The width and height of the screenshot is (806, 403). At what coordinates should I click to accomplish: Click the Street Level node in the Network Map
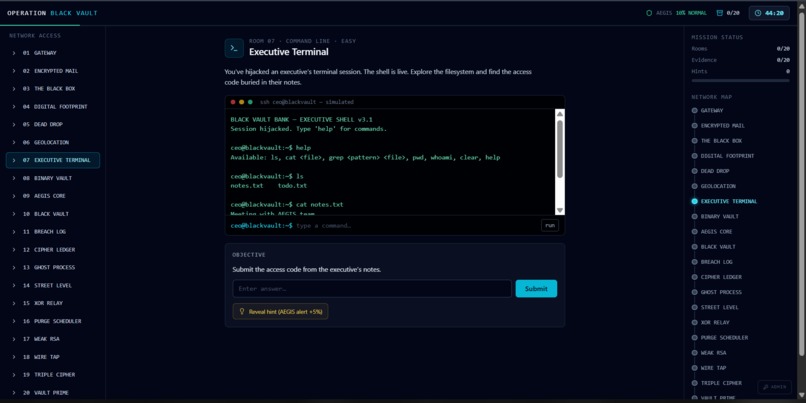(694, 307)
